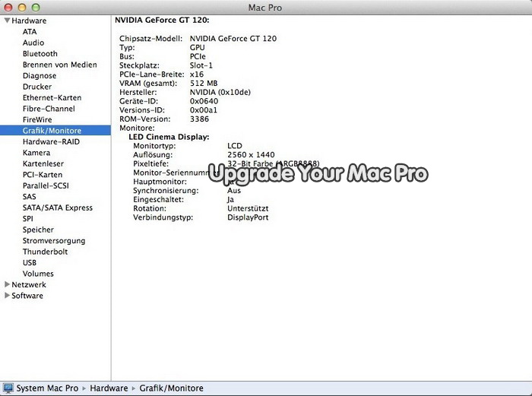Click the computer icon in the path bar
The width and height of the screenshot is (532, 396).
click(8, 388)
